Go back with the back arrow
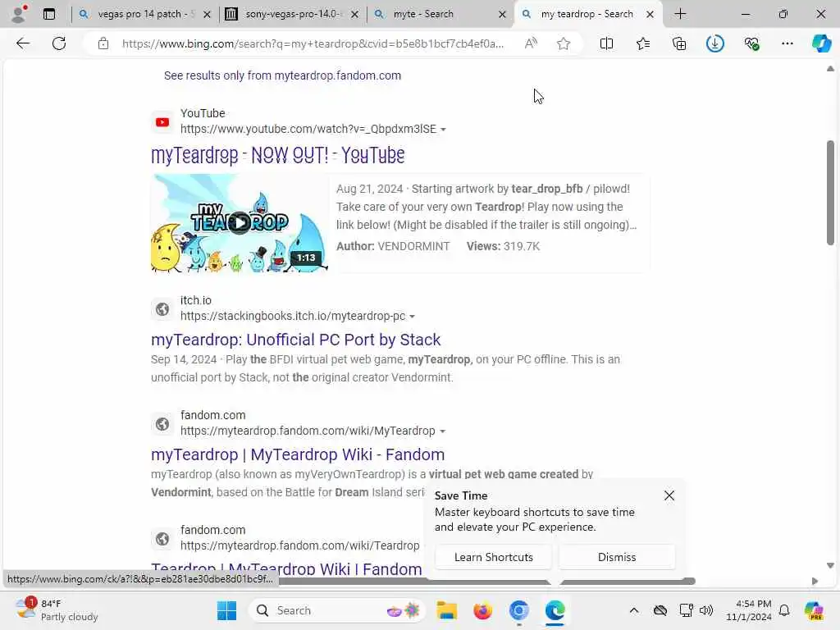This screenshot has width=840, height=630. (x=23, y=43)
